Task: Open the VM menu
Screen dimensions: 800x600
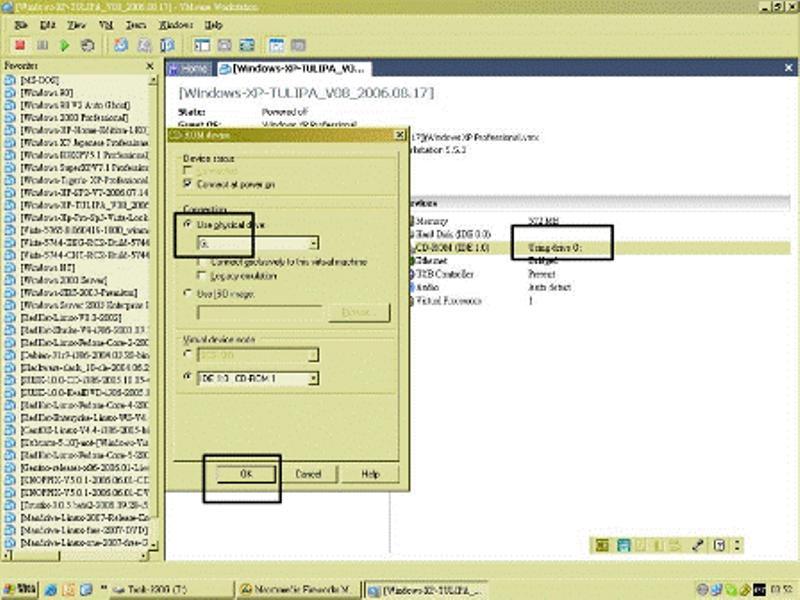Action: (x=106, y=25)
